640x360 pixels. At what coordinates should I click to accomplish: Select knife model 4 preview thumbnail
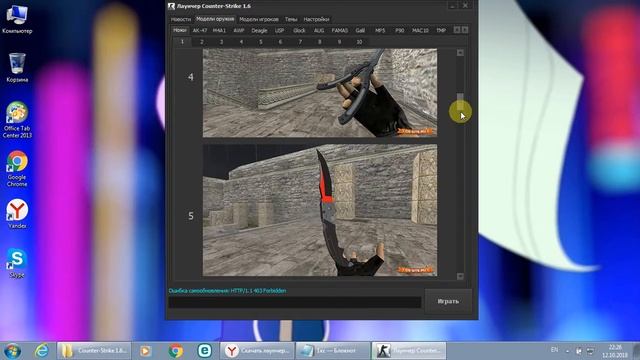(320, 93)
